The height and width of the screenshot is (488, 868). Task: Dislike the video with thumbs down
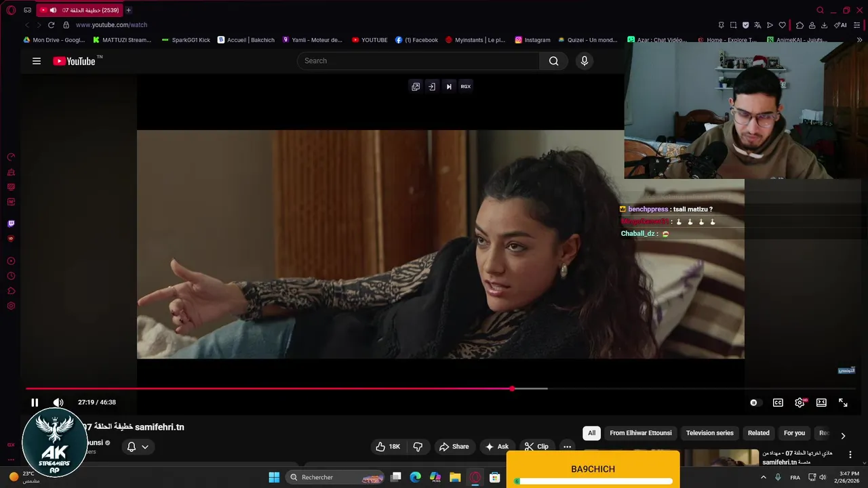418,447
